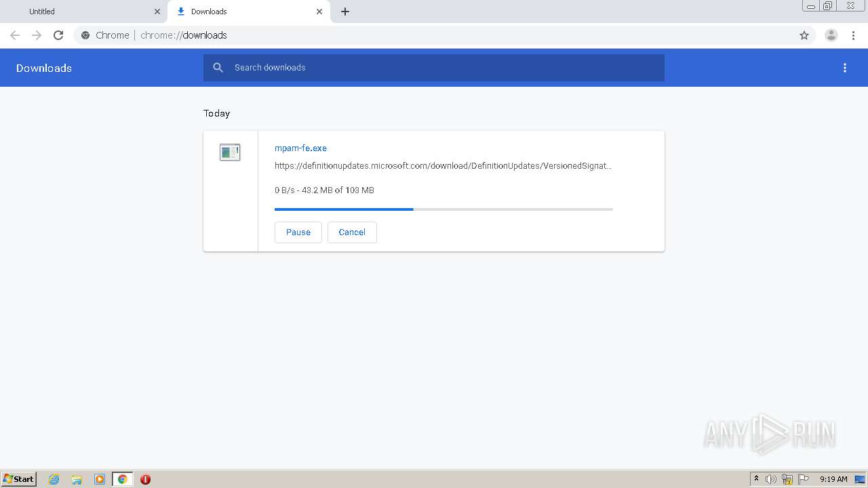Open Windows Explorer folder from the taskbar
This screenshot has width=868, height=488.
tap(77, 479)
